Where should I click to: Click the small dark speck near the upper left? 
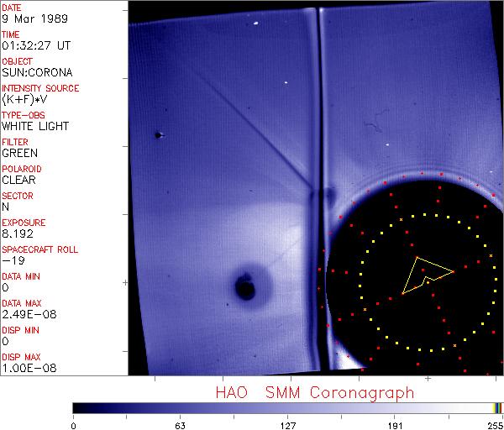pos(158,134)
